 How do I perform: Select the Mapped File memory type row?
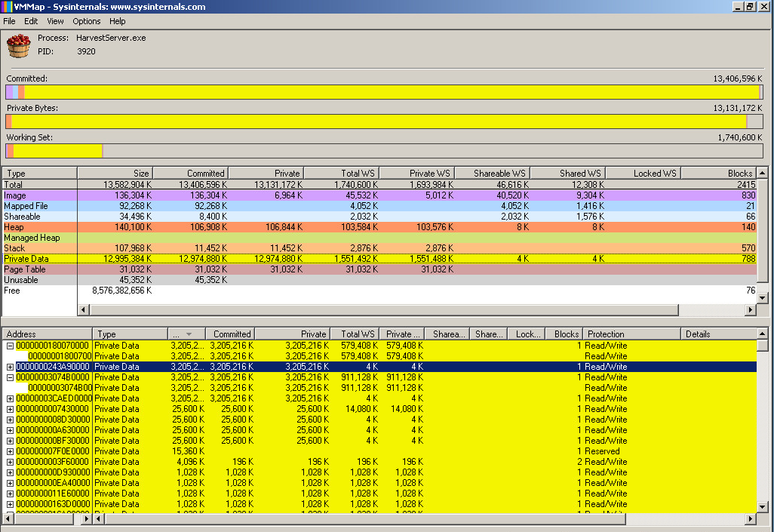click(x=379, y=206)
